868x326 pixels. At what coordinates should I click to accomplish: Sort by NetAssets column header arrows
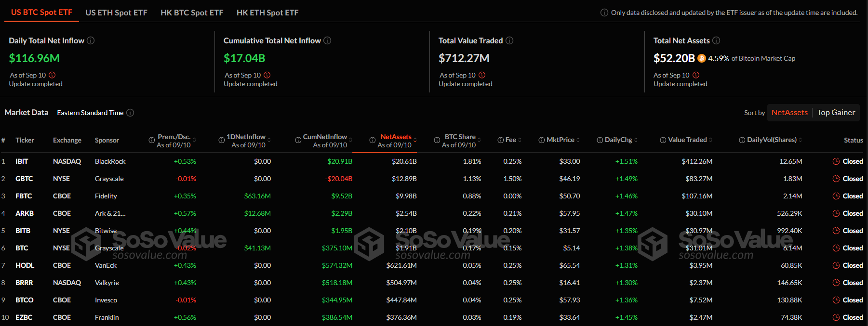(415, 140)
